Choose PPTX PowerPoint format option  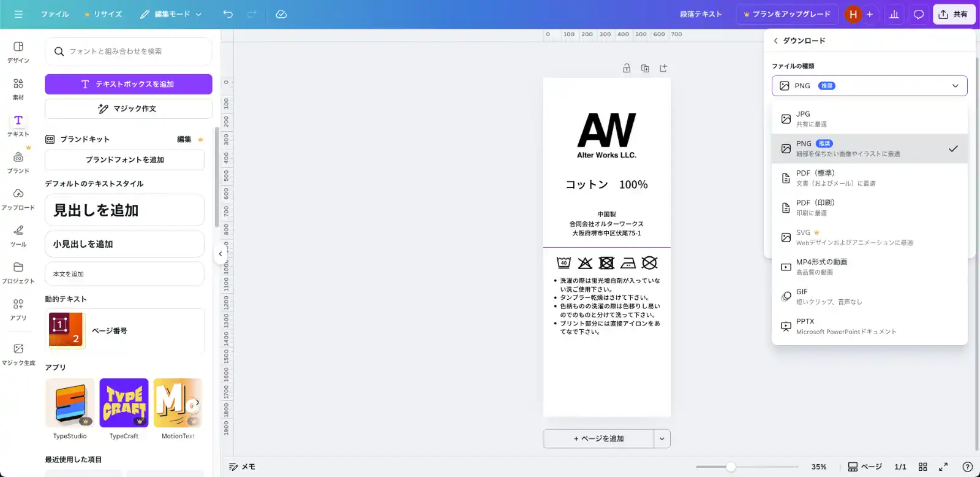tap(869, 326)
